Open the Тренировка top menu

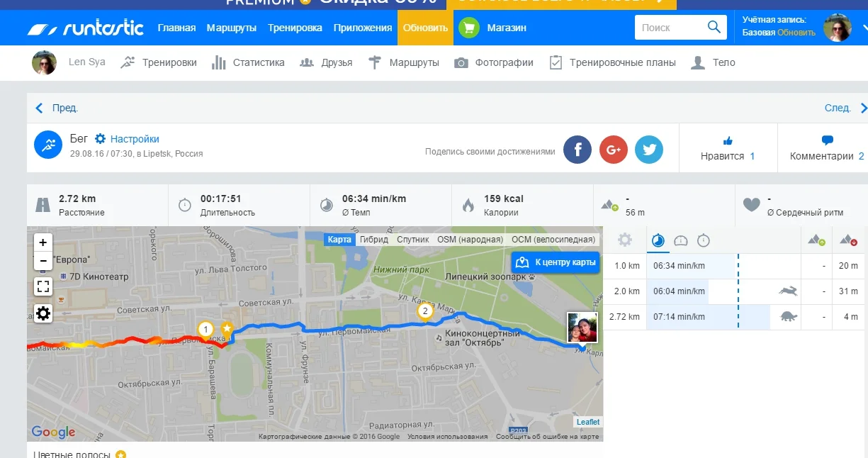coord(295,28)
